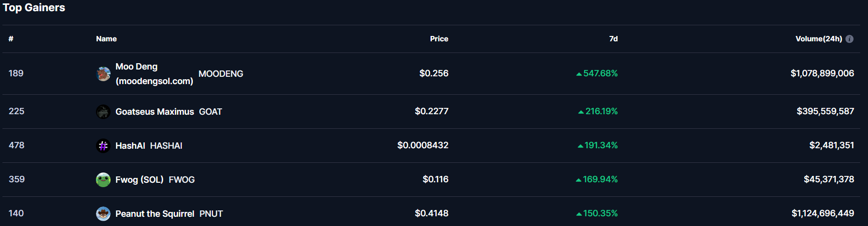Click the Peanut the Squirrel logo icon
This screenshot has height=226, width=868.
click(103, 214)
